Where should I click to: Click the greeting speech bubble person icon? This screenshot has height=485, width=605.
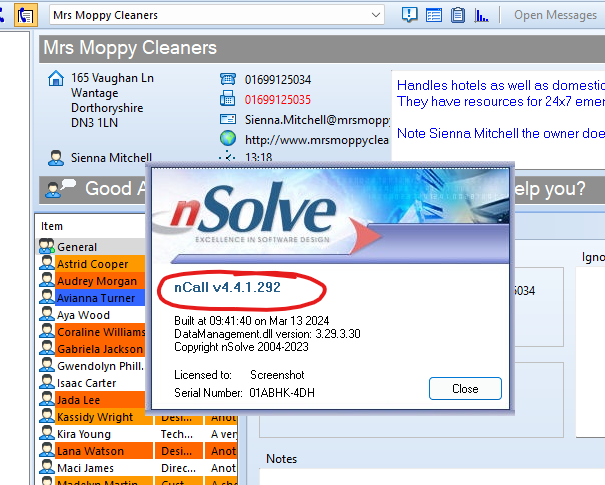pyautogui.click(x=60, y=188)
